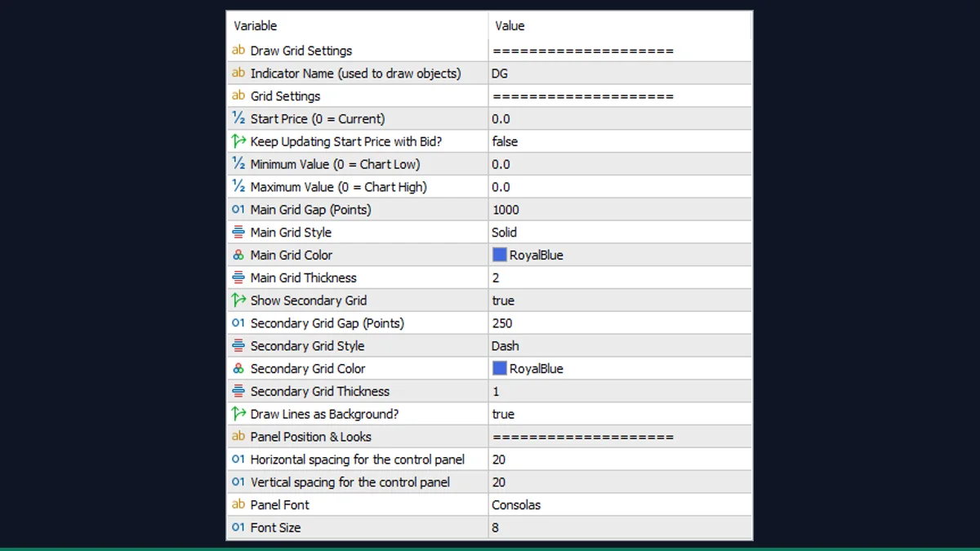Viewport: 980px width, 551px height.
Task: Click the line icon beside Main Grid Thickness
Action: point(238,278)
